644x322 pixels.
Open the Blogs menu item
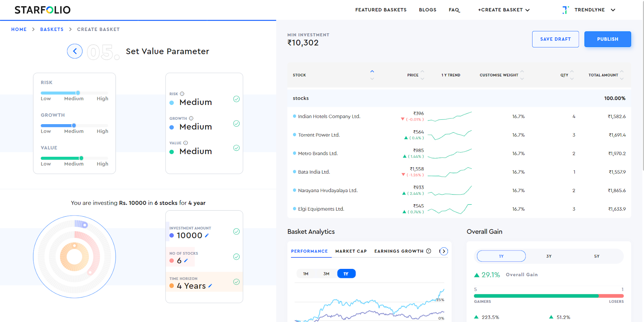[427, 10]
